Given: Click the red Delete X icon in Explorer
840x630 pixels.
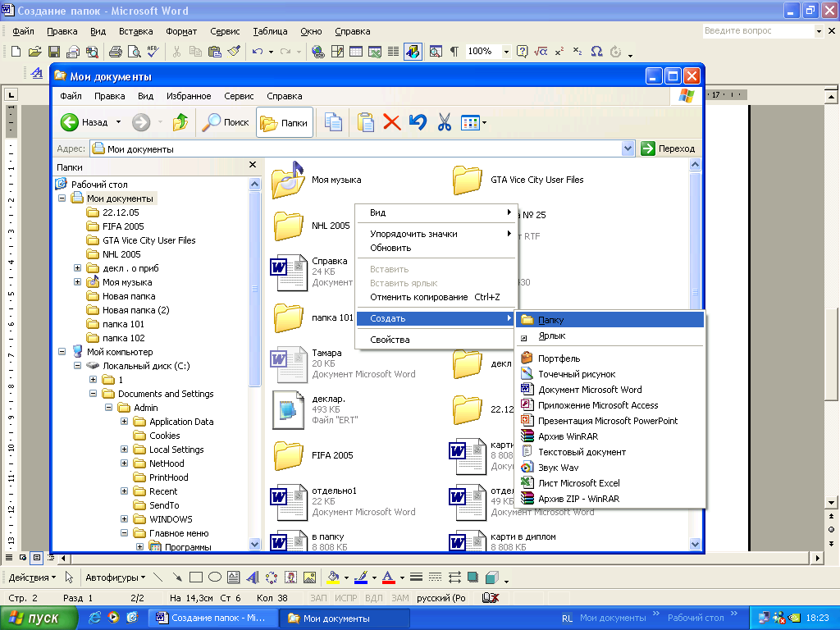Looking at the screenshot, I should [x=391, y=123].
